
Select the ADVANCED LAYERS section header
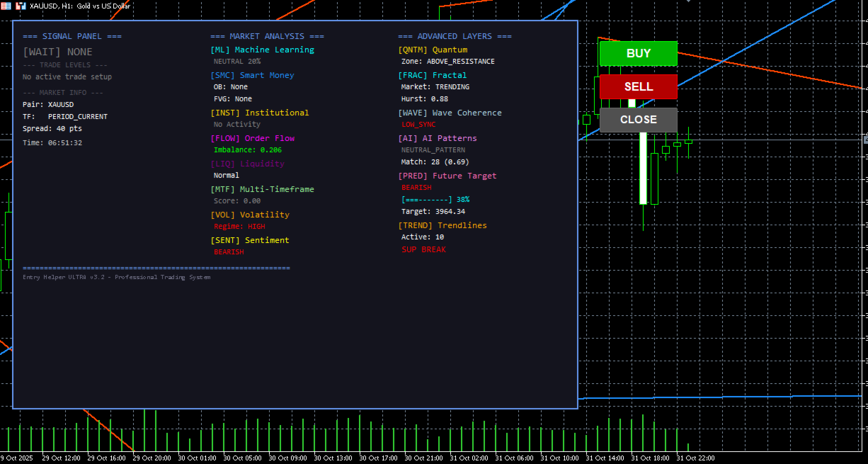(x=455, y=36)
